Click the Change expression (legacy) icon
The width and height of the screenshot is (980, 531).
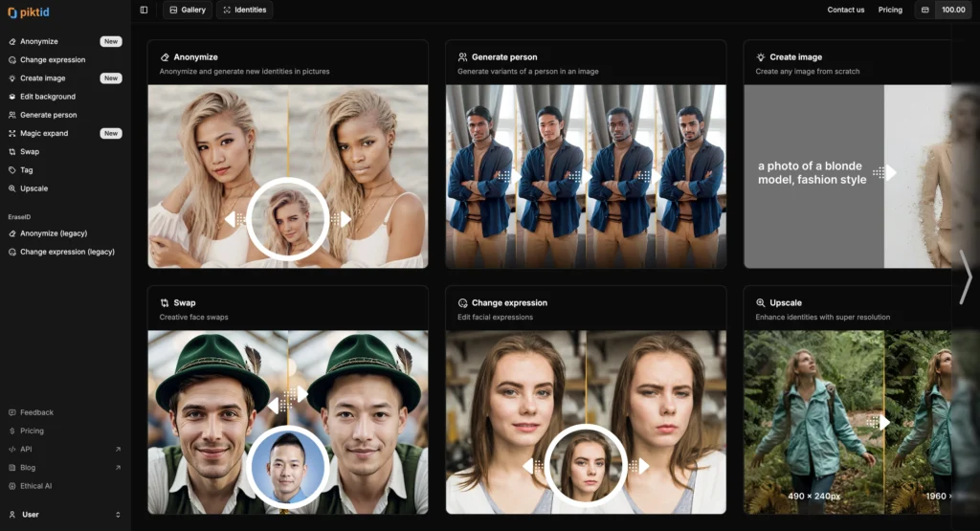[11, 252]
